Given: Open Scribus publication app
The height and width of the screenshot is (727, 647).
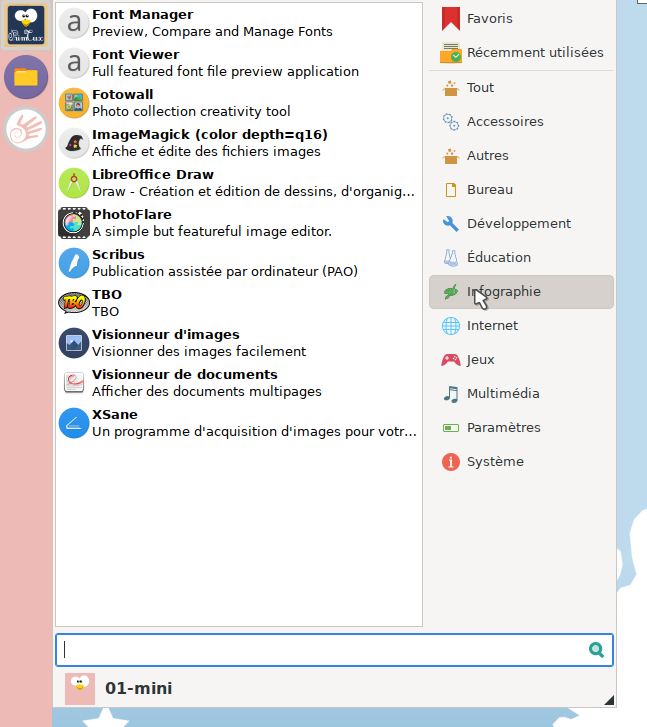Looking at the screenshot, I should tap(239, 263).
